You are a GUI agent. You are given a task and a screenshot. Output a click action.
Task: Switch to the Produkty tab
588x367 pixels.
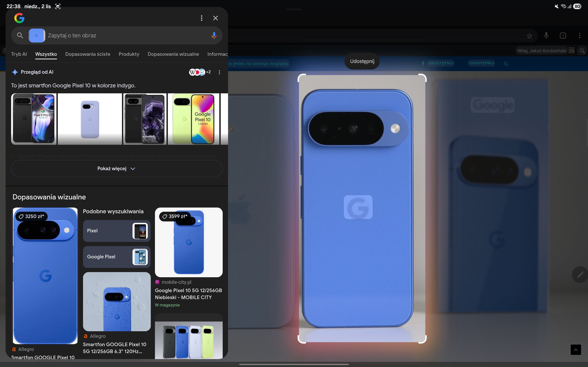129,54
